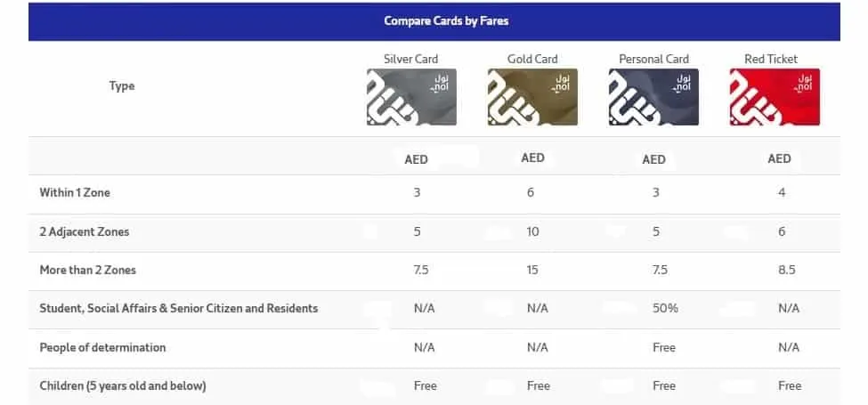This screenshot has height=405, width=868.
Task: Click the Personal Card image
Action: (x=653, y=97)
